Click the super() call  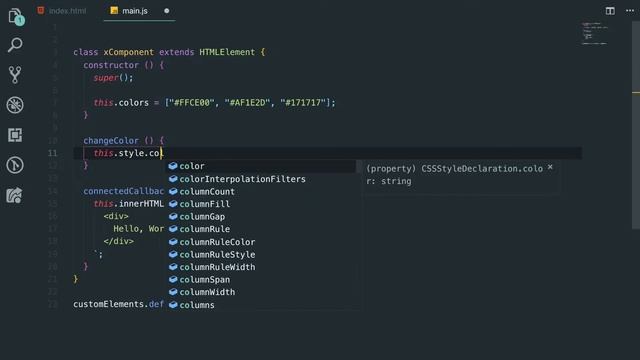(113, 78)
